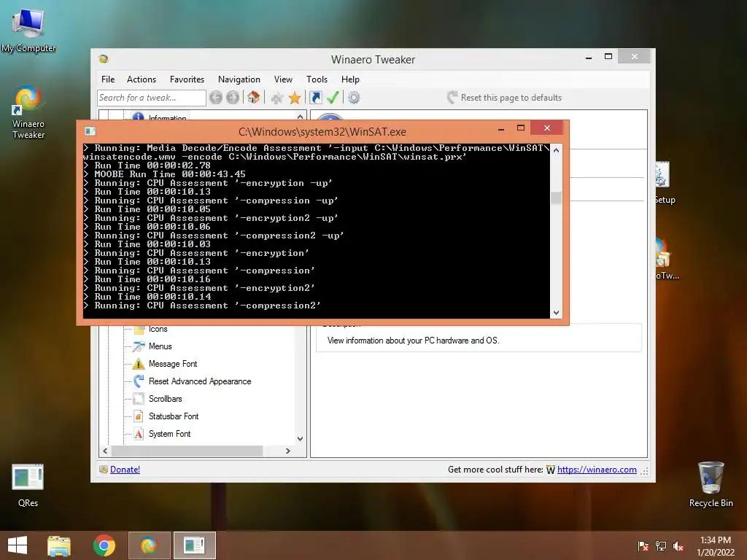Screen dimensions: 747x560
Task: Click the Reset Advanced Appearance arrow icon
Action: [x=139, y=381]
